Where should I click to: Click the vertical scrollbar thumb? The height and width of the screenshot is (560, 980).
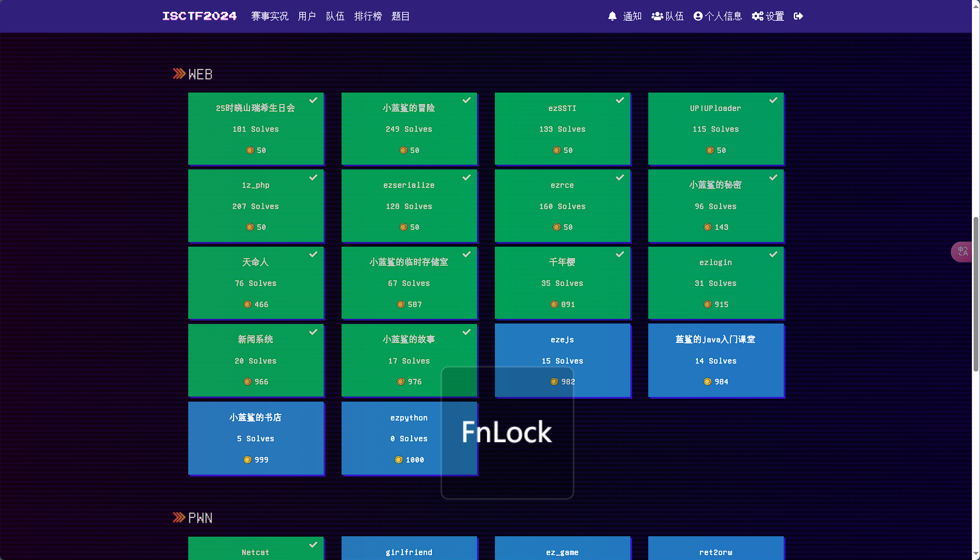[x=976, y=294]
